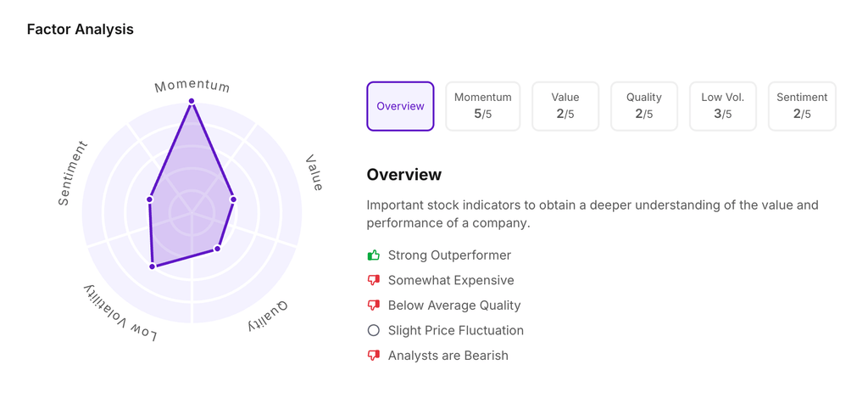Screen dimensions: 868x398
Task: Open the Momentum 5/5 tab
Action: coord(482,106)
